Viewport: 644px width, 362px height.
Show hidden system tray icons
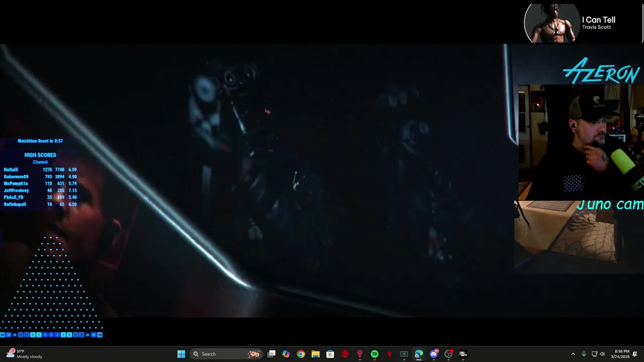tap(573, 354)
